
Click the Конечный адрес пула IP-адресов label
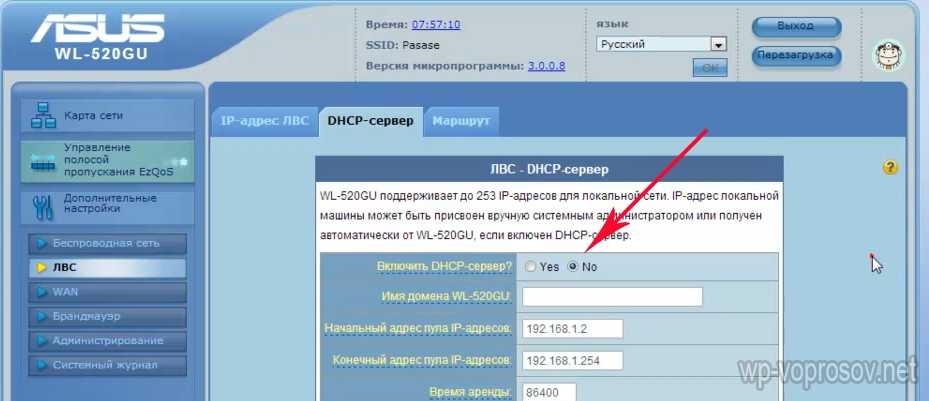(x=422, y=360)
